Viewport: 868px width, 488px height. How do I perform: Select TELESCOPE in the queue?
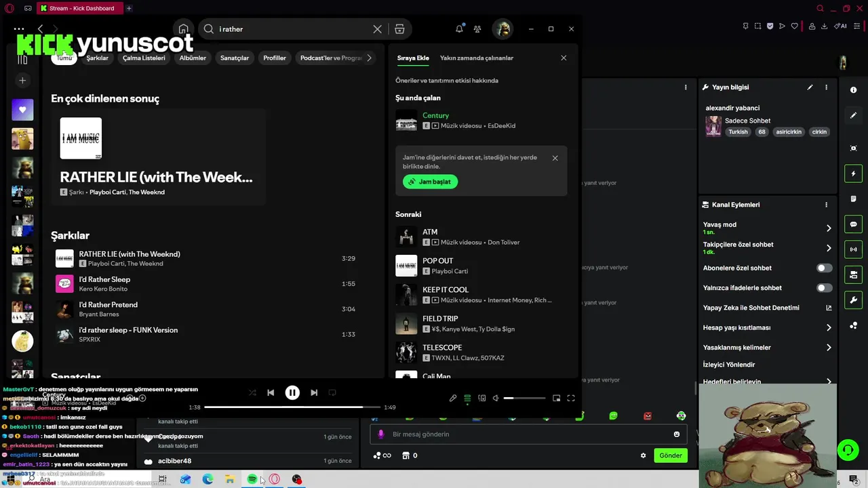click(481, 352)
